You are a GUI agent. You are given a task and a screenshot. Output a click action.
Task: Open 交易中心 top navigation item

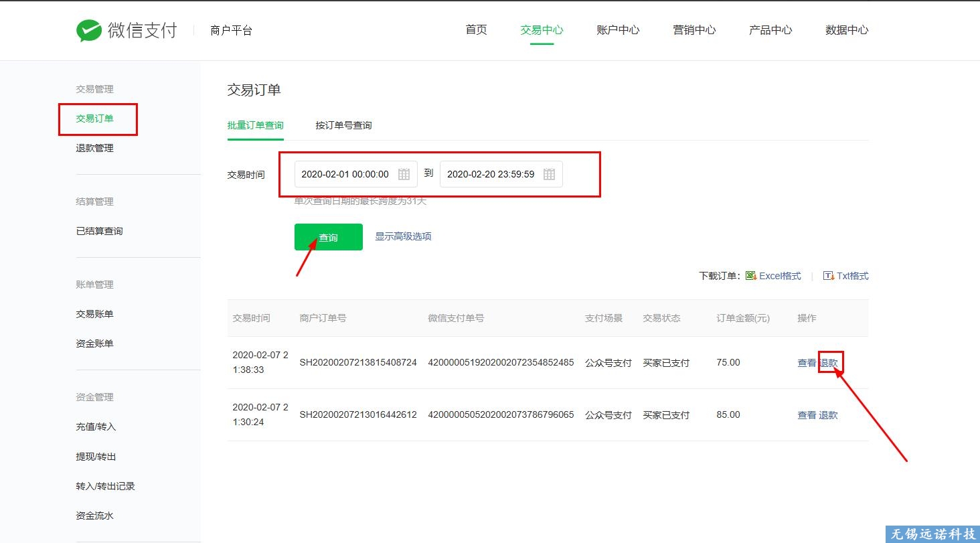point(542,30)
